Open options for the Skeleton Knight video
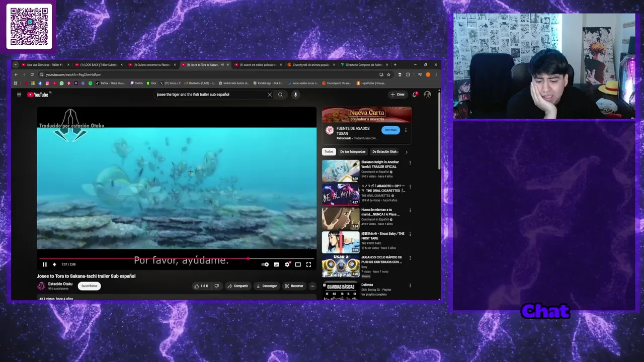The image size is (644, 362). point(410,163)
